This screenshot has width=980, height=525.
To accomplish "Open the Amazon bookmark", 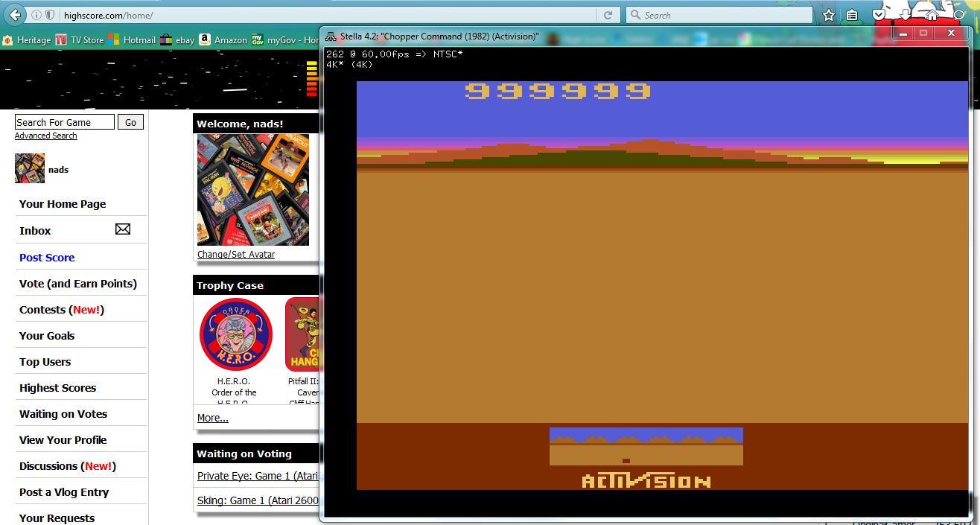I will [223, 40].
